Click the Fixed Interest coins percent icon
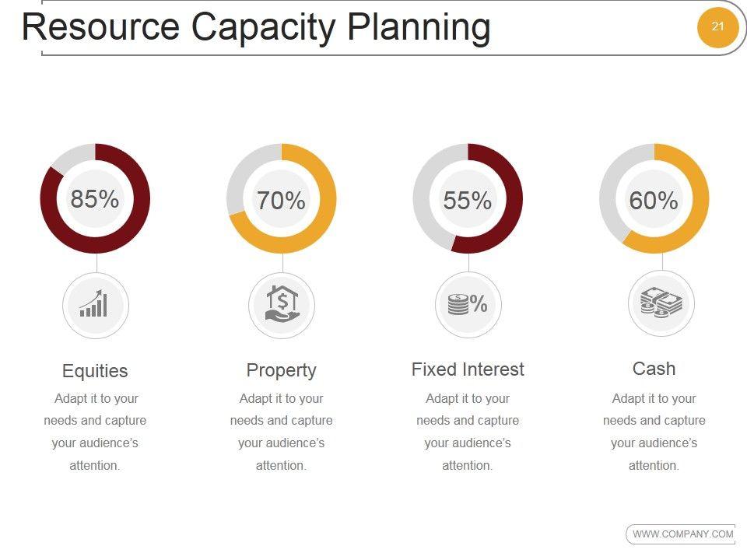The width and height of the screenshot is (747, 560). click(468, 304)
